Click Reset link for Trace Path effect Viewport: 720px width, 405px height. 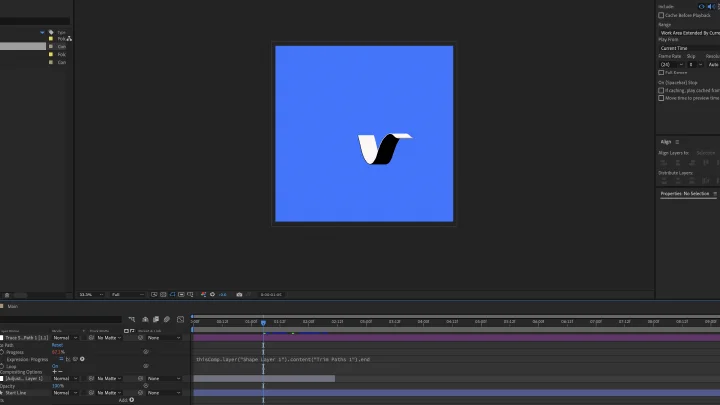(x=57, y=345)
